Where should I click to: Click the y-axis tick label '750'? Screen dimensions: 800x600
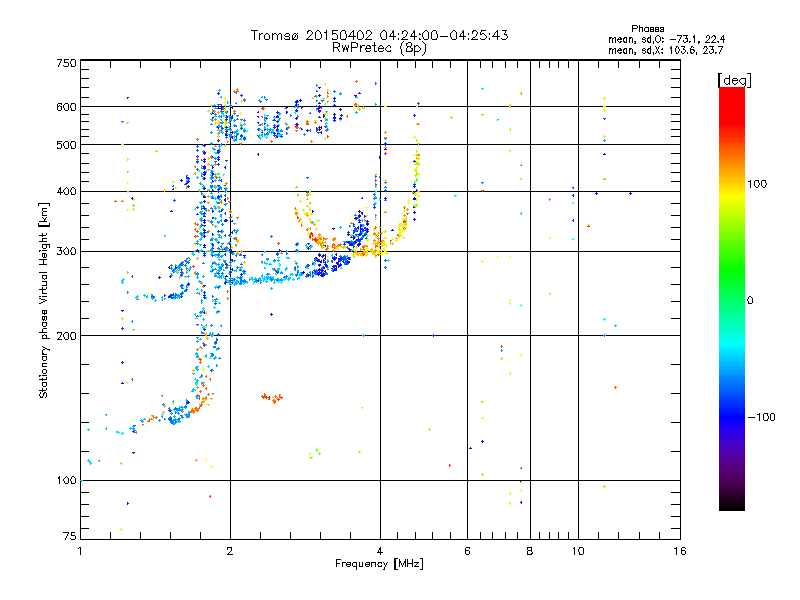tap(67, 63)
